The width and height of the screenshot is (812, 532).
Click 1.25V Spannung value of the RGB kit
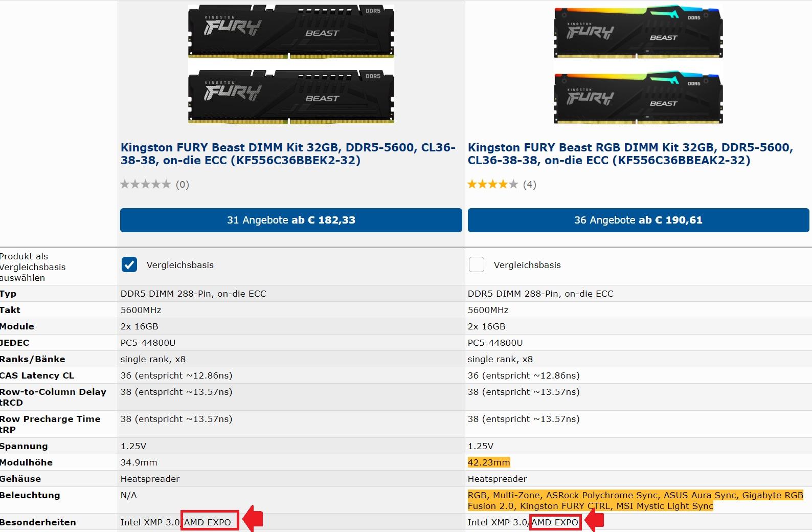click(481, 446)
